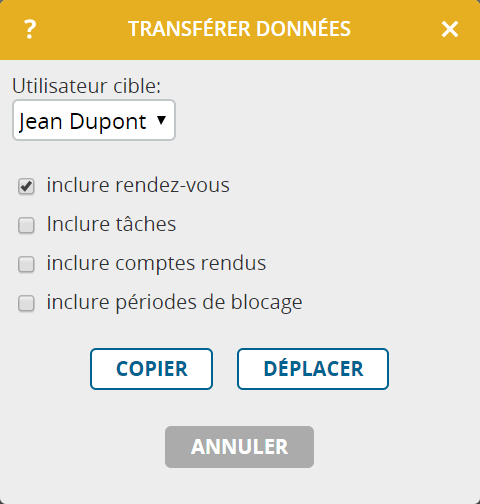The width and height of the screenshot is (480, 504).
Task: Cancel with the ANNULER button
Action: point(239,447)
